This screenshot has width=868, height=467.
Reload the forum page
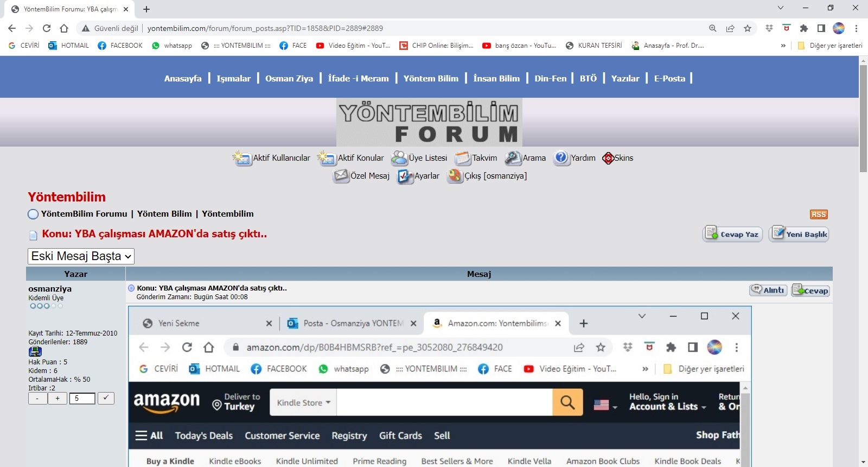click(x=47, y=28)
